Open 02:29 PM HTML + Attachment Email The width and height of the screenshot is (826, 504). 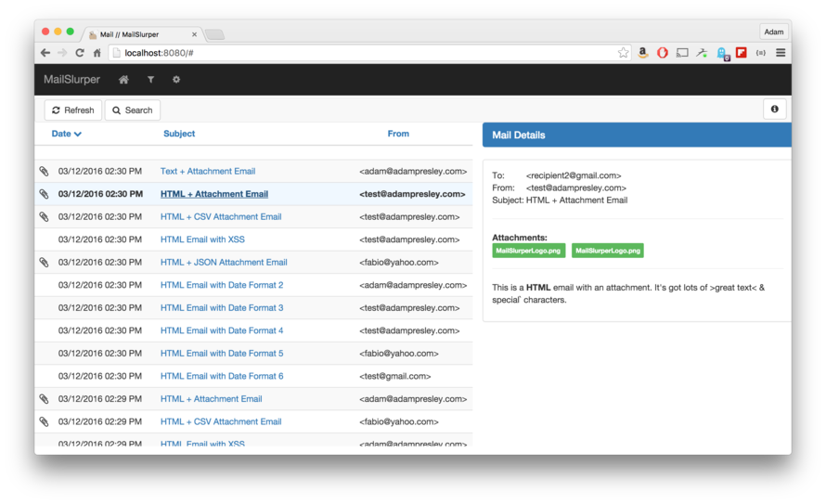211,399
